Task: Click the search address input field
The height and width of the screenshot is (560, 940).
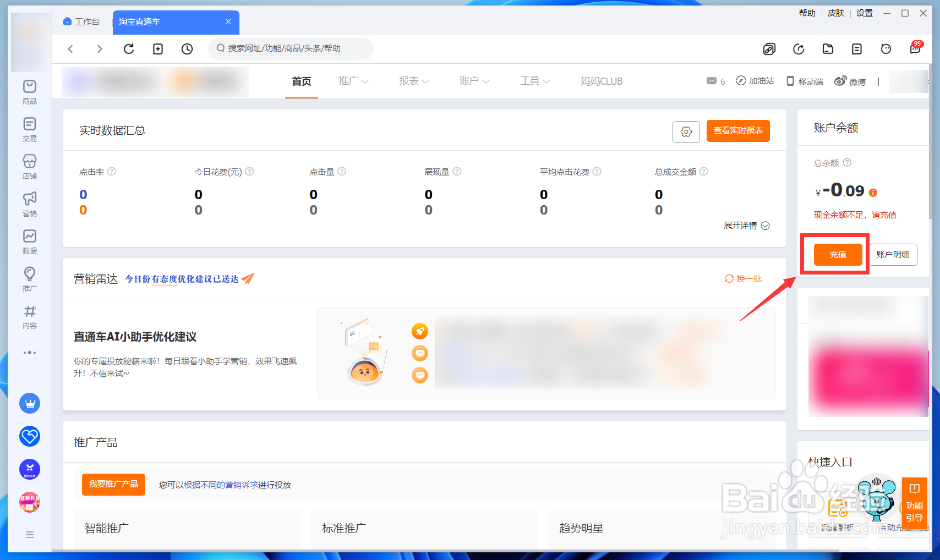Action: pyautogui.click(x=291, y=48)
